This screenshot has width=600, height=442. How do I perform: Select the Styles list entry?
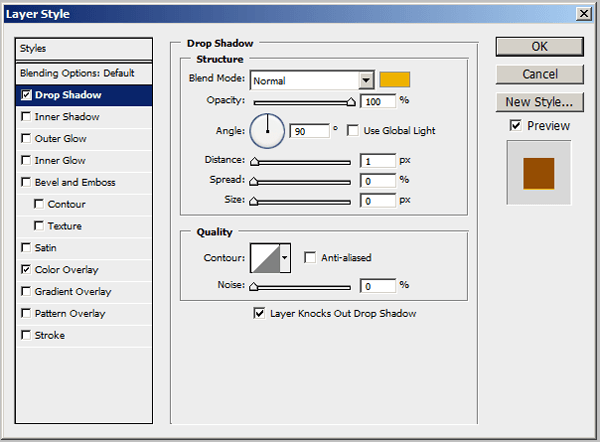(84, 49)
